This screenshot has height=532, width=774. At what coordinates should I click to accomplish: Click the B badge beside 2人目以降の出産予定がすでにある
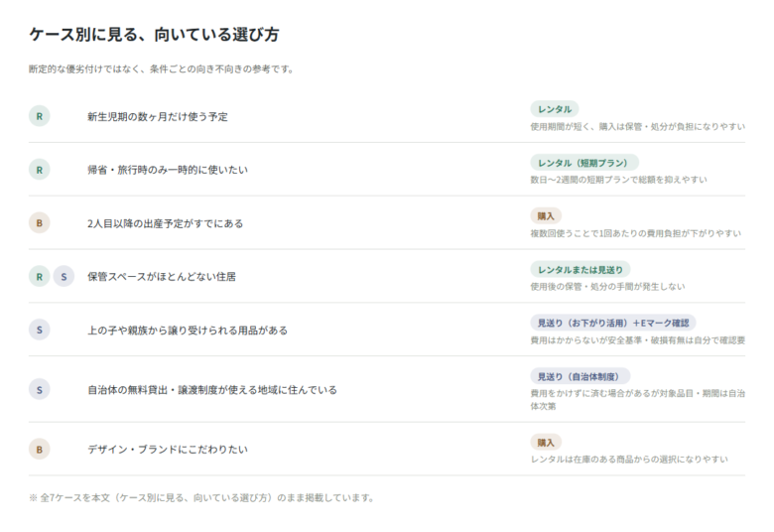(x=40, y=223)
